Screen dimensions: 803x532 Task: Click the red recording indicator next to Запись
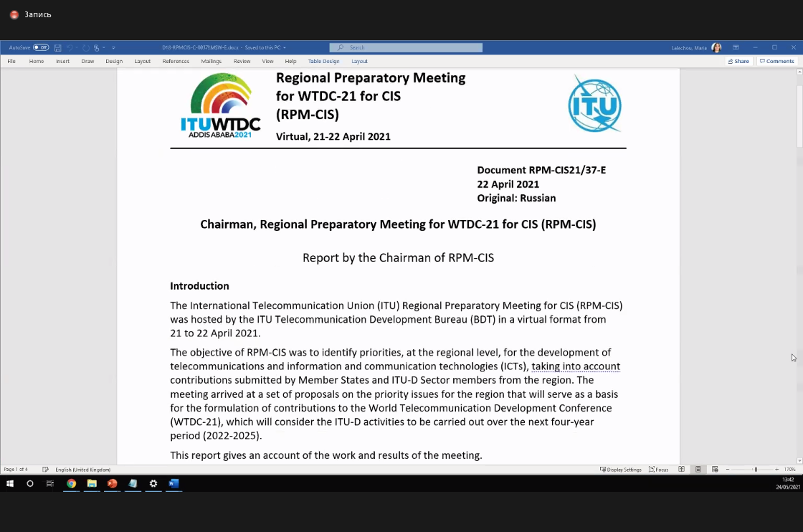[14, 15]
